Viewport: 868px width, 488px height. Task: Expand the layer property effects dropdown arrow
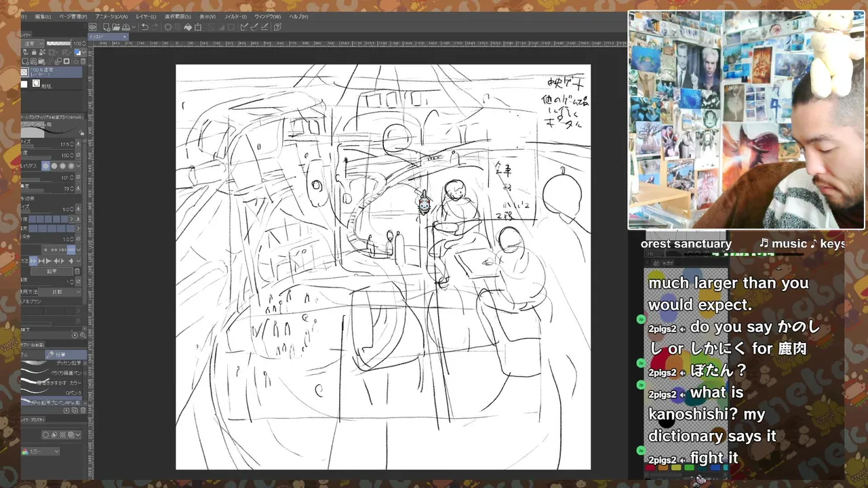pos(78,434)
